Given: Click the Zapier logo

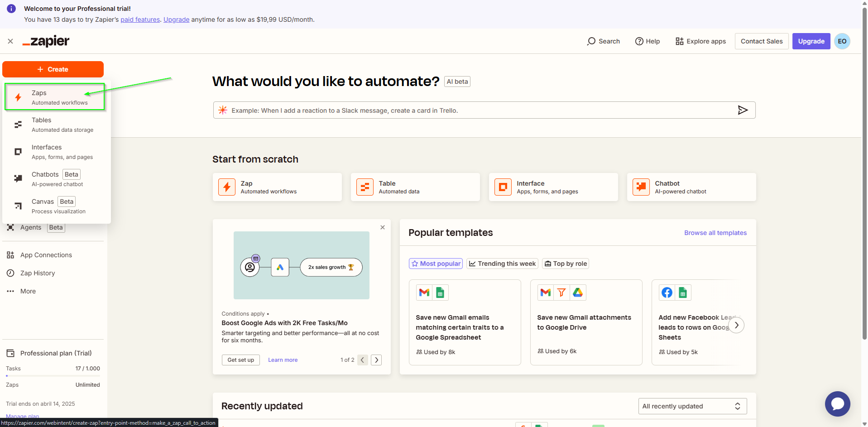Looking at the screenshot, I should [x=46, y=41].
